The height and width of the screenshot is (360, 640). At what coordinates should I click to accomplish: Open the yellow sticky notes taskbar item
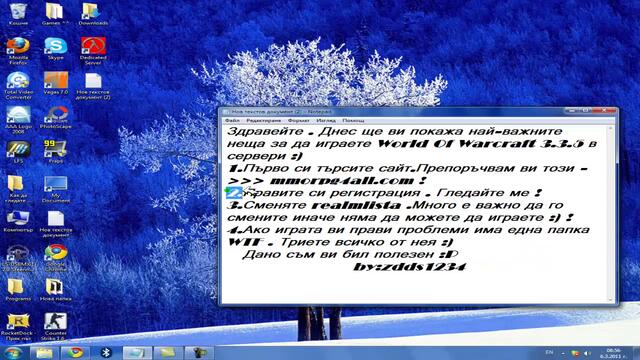[x=168, y=353]
